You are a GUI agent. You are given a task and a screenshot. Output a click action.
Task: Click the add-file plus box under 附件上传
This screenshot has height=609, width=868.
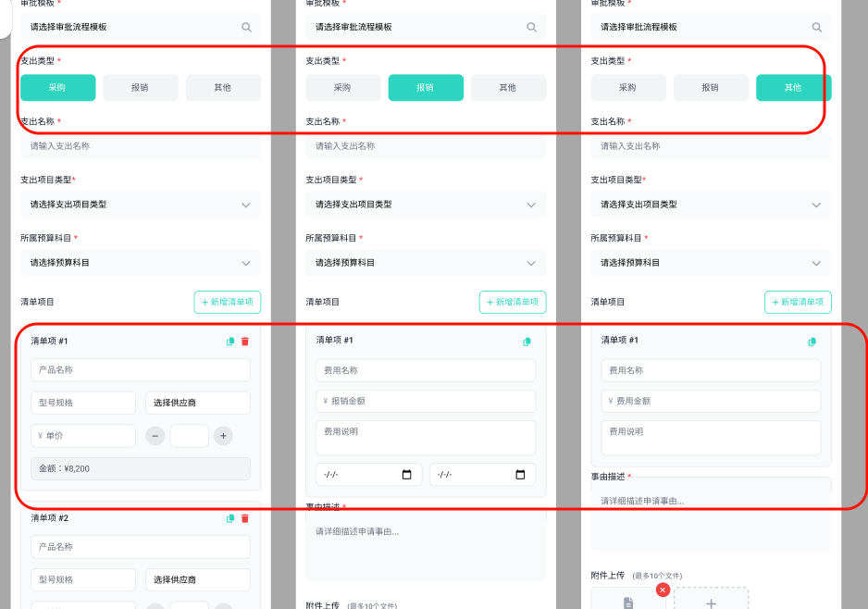click(x=711, y=600)
